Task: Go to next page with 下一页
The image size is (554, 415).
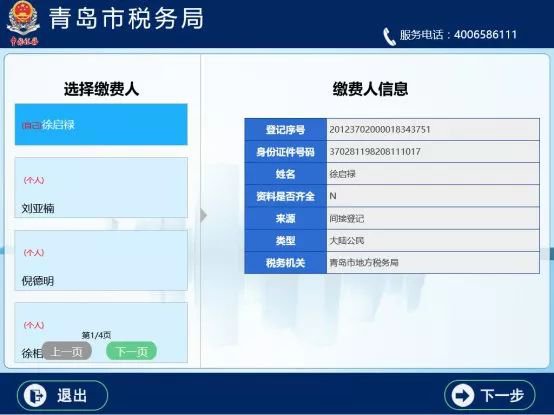Action: click(131, 351)
